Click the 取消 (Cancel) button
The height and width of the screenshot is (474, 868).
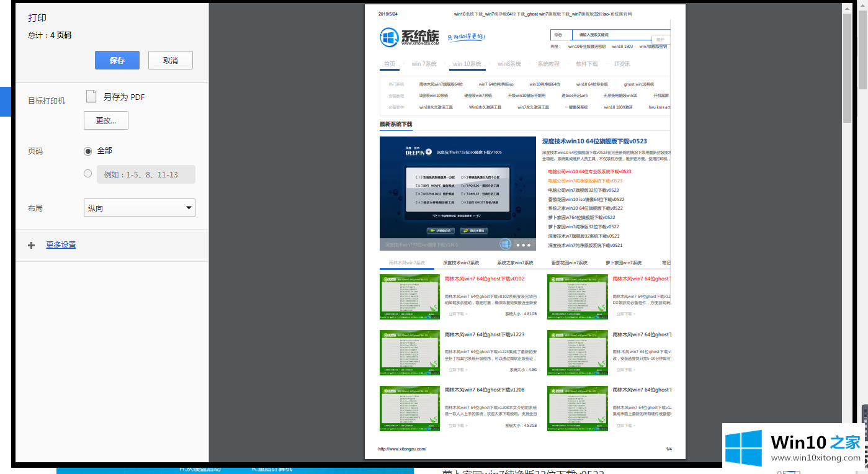(x=171, y=60)
